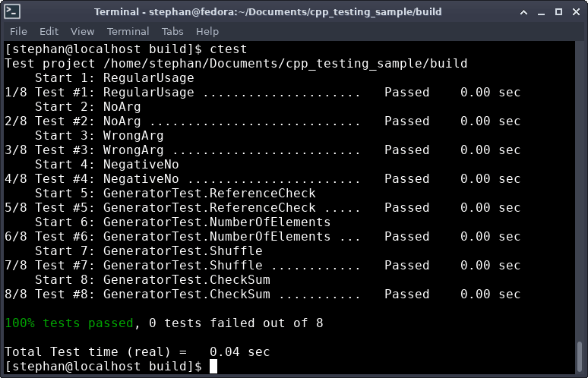Close the Terminal window

pyautogui.click(x=574, y=12)
